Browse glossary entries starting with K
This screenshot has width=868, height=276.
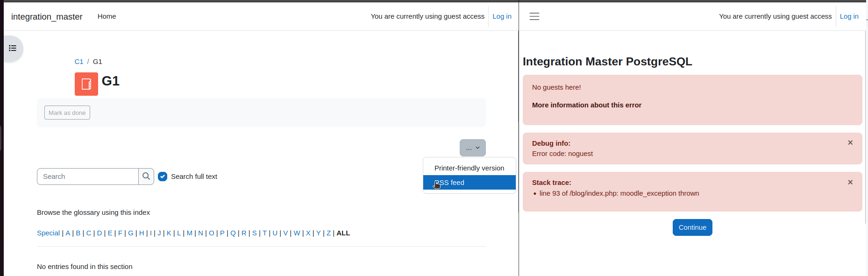[169, 233]
